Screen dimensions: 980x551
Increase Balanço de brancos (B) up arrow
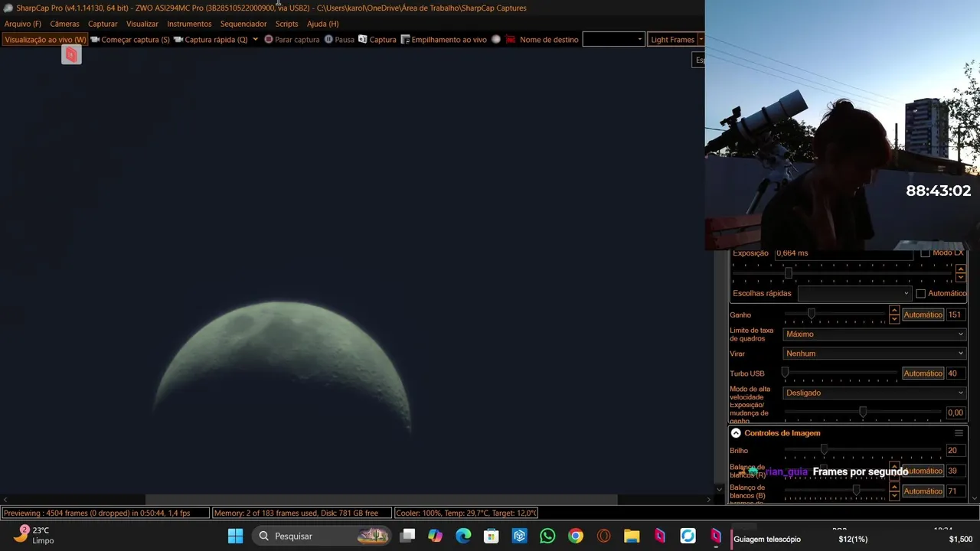tap(893, 487)
